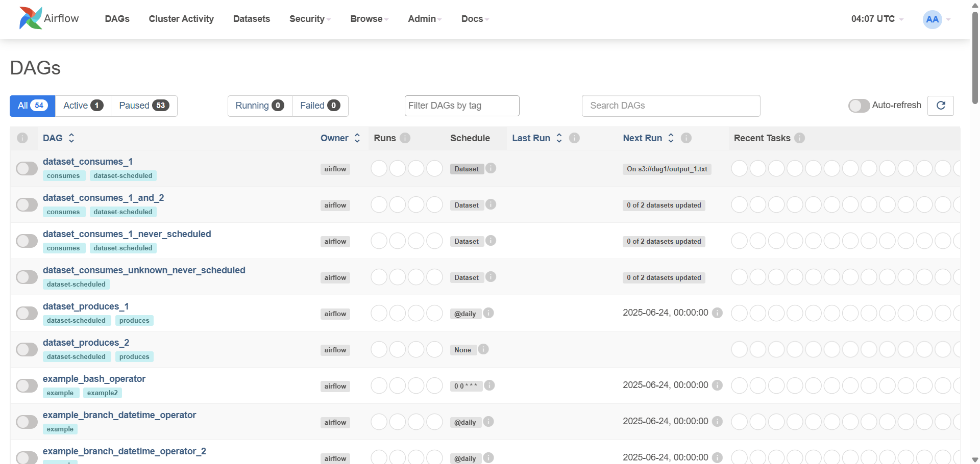The height and width of the screenshot is (464, 980).
Task: Open the Browse dropdown menu
Action: coord(369,19)
